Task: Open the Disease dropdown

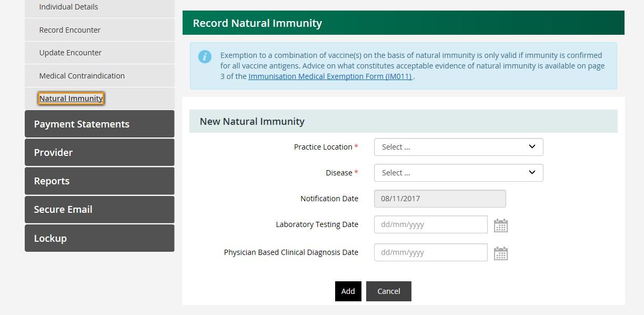Action: tap(458, 172)
